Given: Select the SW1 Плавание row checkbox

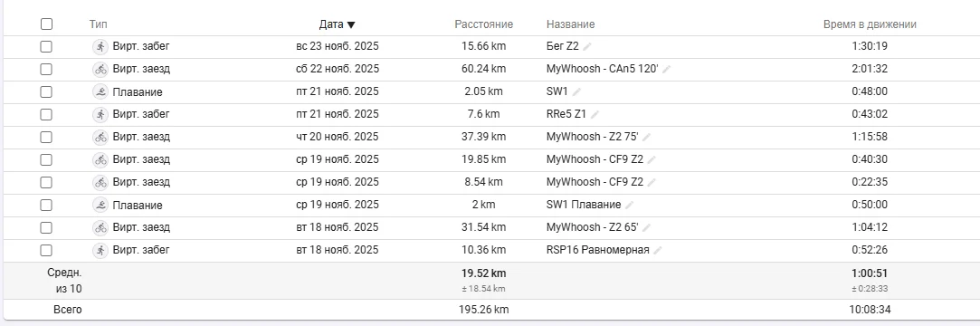Looking at the screenshot, I should click(46, 205).
